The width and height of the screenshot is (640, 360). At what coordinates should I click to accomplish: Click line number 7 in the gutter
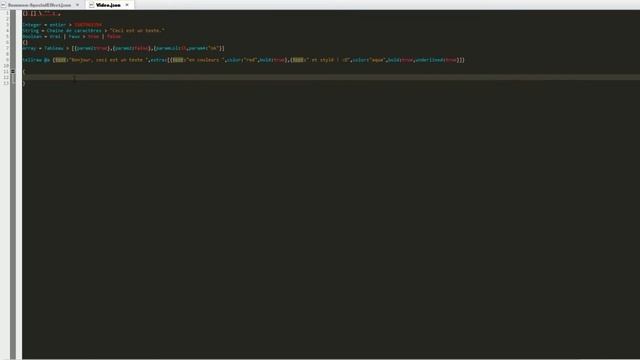7,48
